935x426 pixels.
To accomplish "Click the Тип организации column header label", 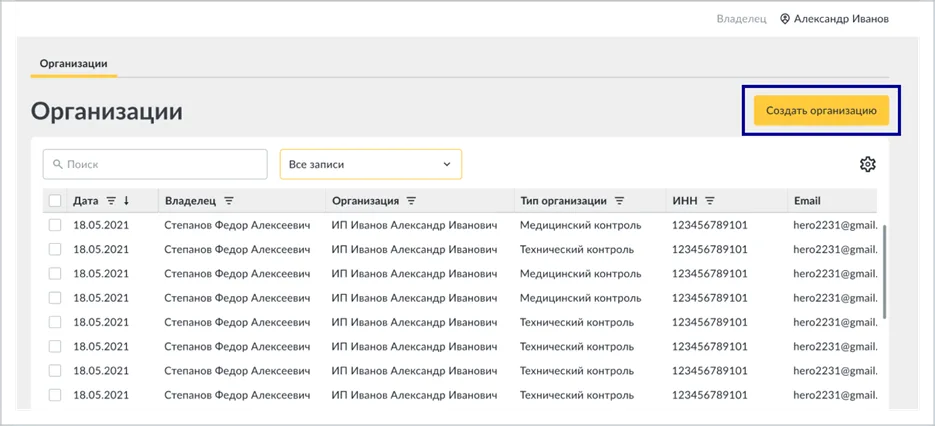I will 564,201.
